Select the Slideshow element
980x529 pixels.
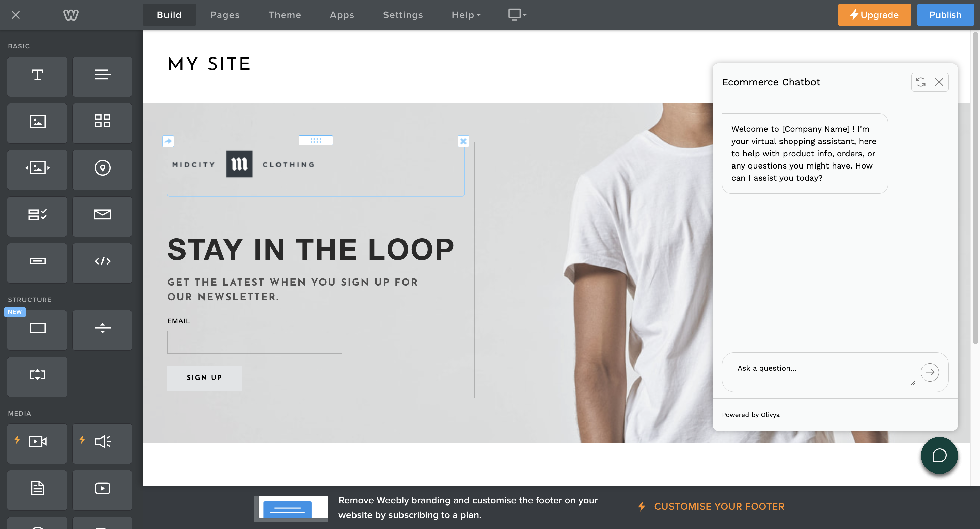(x=37, y=170)
